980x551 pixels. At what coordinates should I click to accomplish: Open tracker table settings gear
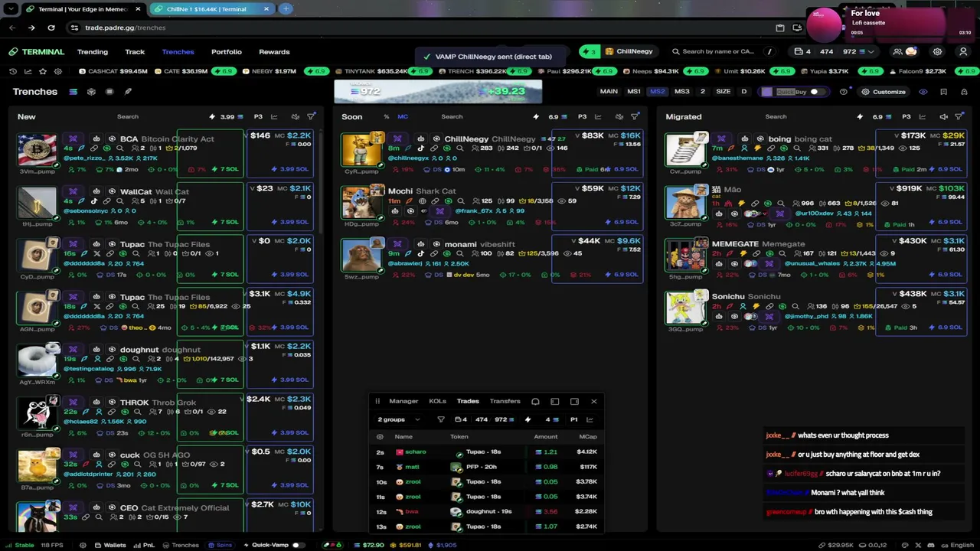coord(380,437)
